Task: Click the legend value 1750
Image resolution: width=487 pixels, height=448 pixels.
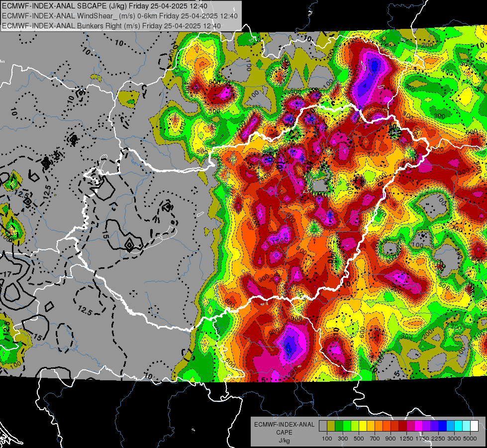Action: [x=422, y=439]
